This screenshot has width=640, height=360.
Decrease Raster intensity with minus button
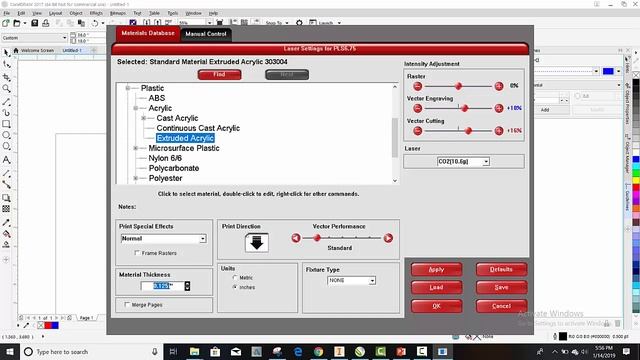[418, 86]
